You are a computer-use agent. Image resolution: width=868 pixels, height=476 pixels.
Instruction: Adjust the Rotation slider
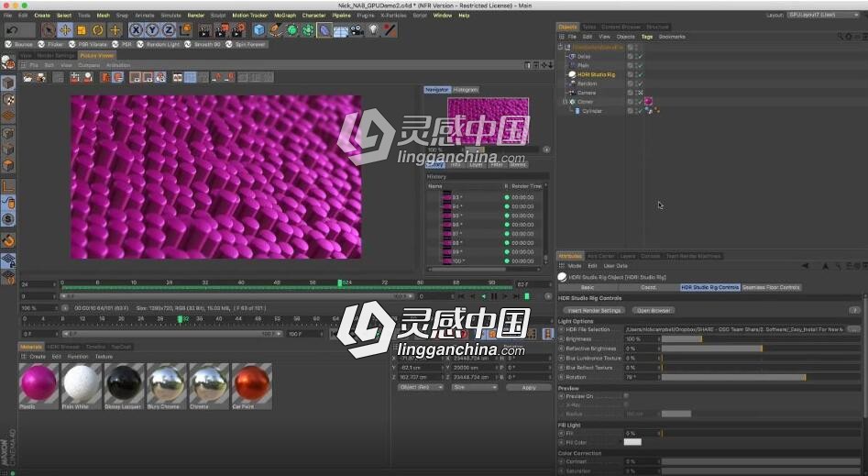pyautogui.click(x=761, y=377)
